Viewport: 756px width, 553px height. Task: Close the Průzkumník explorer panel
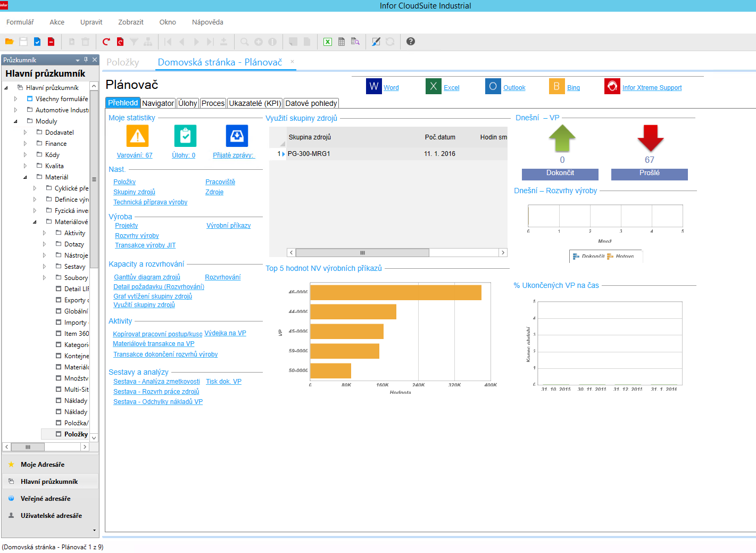point(95,60)
